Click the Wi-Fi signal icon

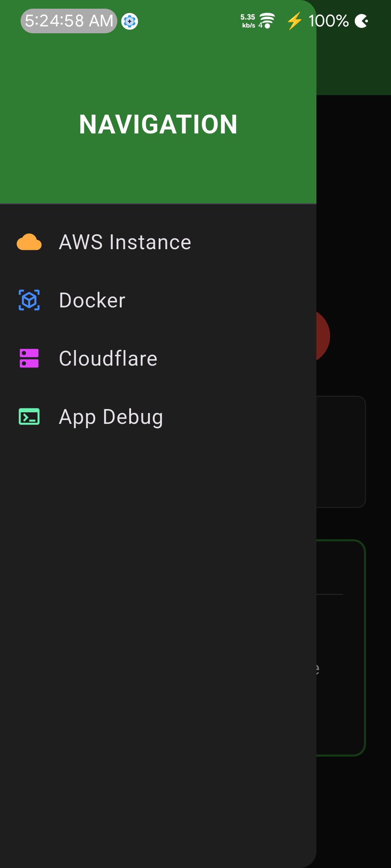[266, 21]
